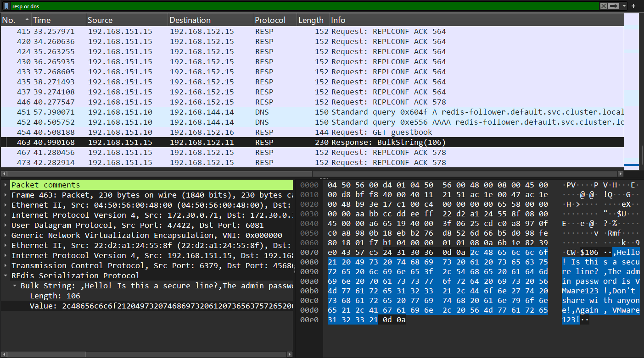Click the '$106' ASCII text in bytes pane
The image size is (644, 358).
click(589, 253)
